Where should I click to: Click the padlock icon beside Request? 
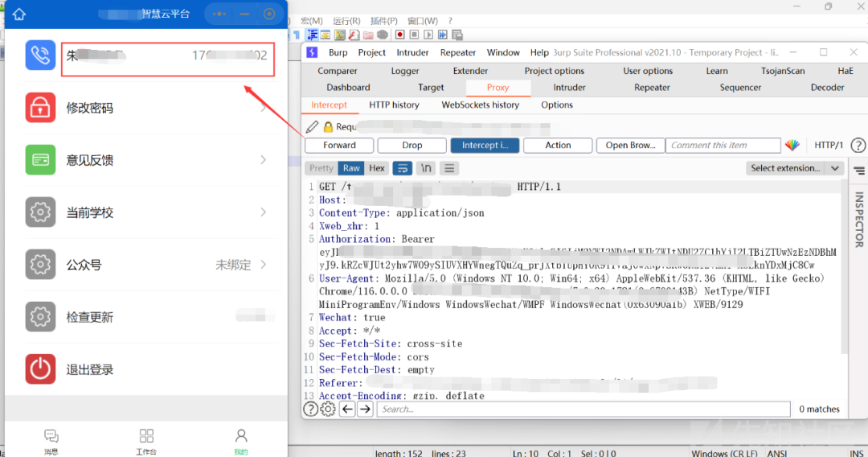click(328, 127)
